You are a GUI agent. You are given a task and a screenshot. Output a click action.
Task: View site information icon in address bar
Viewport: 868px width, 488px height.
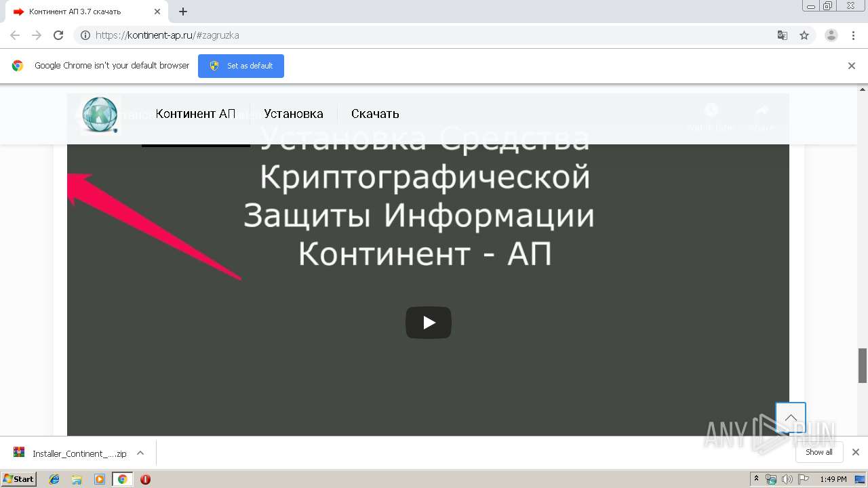[x=85, y=35]
